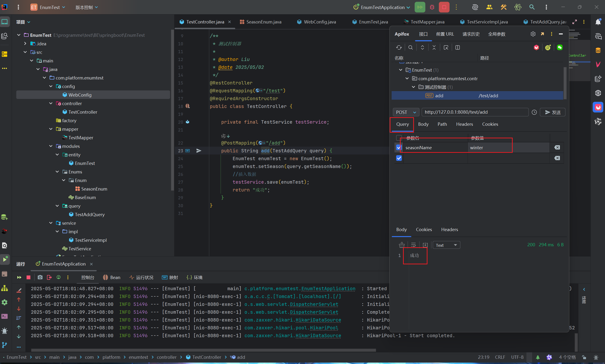This screenshot has width=605, height=364.
Task: Click the console screenshot camera icon
Action: coord(40,277)
